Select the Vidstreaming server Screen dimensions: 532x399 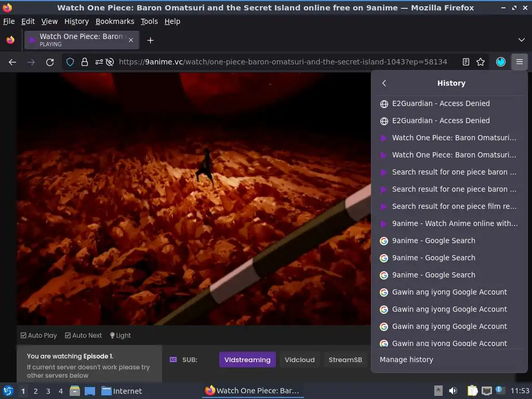[x=247, y=360]
